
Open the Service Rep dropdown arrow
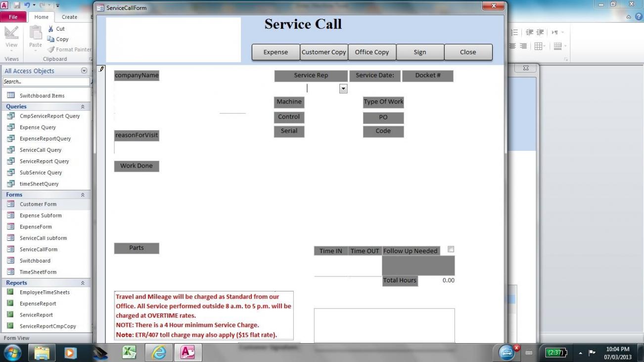(343, 89)
